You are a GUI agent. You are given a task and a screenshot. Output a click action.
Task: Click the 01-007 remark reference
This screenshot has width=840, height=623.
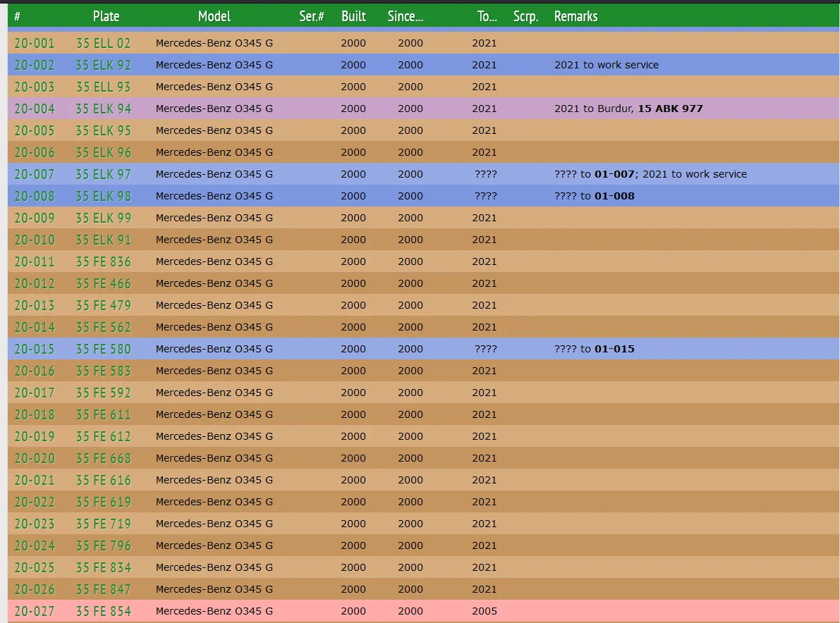(x=614, y=174)
